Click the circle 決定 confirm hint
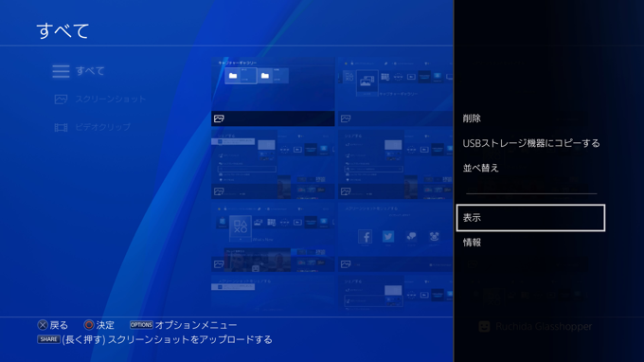 coord(99,325)
